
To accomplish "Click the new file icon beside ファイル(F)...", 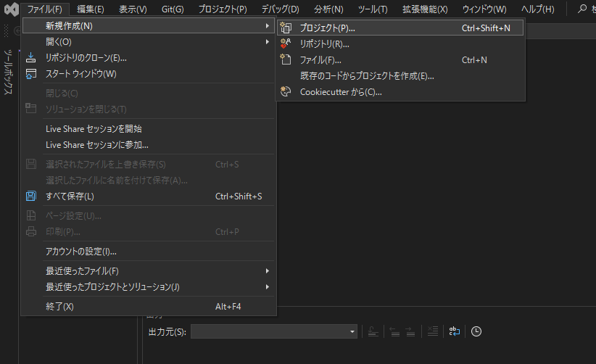I will pyautogui.click(x=286, y=59).
